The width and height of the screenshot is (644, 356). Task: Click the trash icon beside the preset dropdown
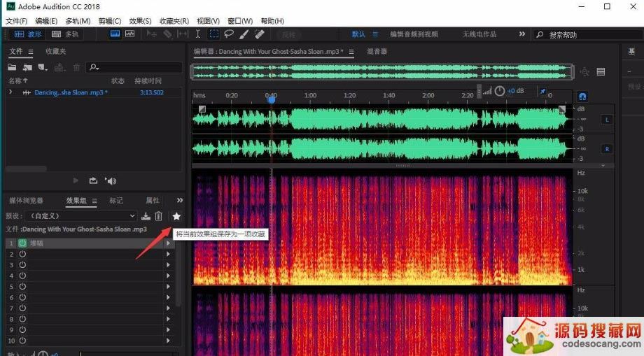point(159,216)
